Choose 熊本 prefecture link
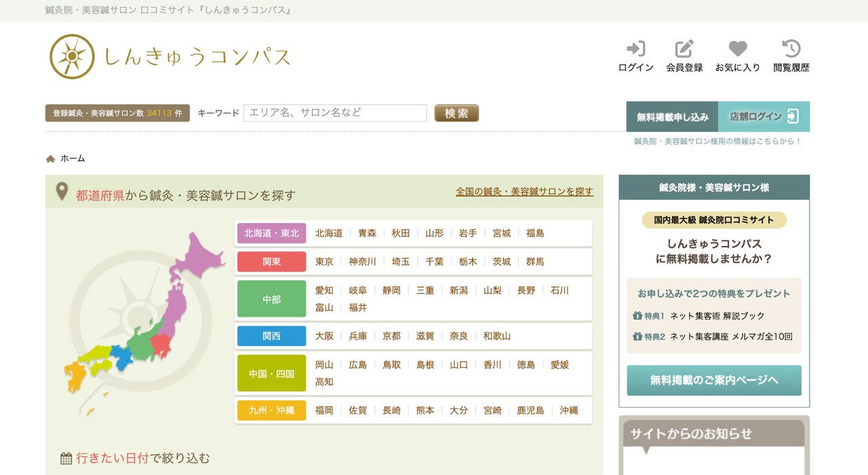This screenshot has width=868, height=475. click(x=425, y=411)
